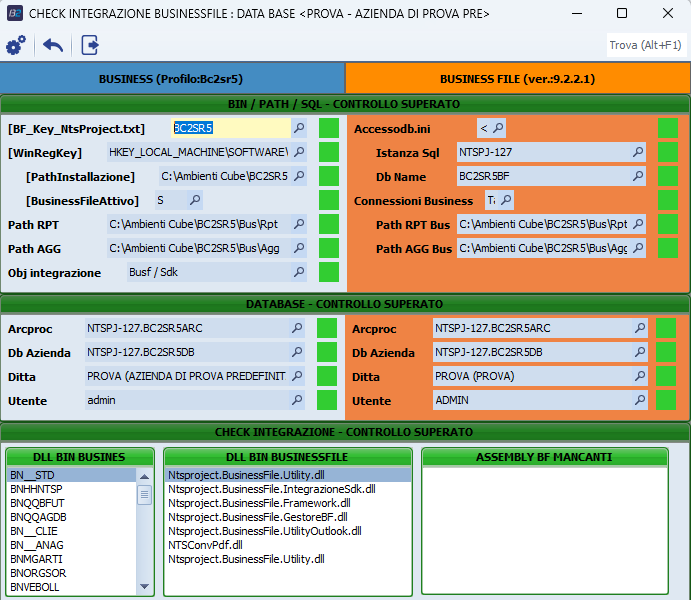Click magnifier next to Accessodb.ini field
The image size is (691, 600).
pyautogui.click(x=498, y=128)
